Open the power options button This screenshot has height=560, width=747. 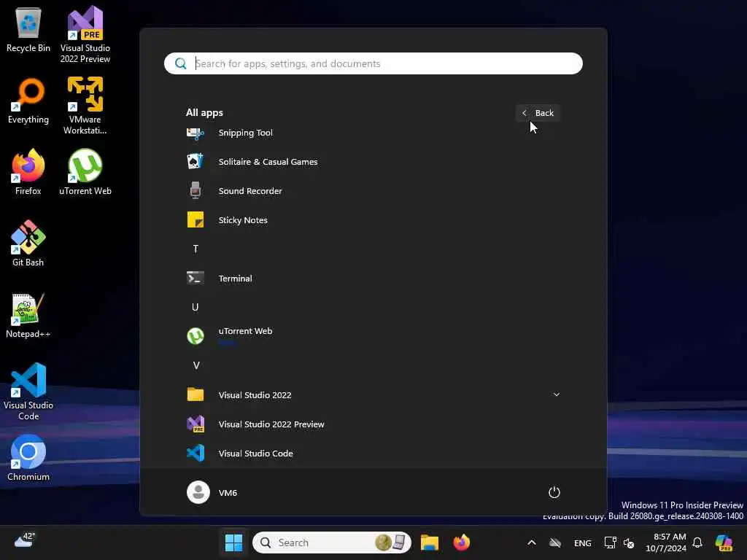click(x=554, y=492)
